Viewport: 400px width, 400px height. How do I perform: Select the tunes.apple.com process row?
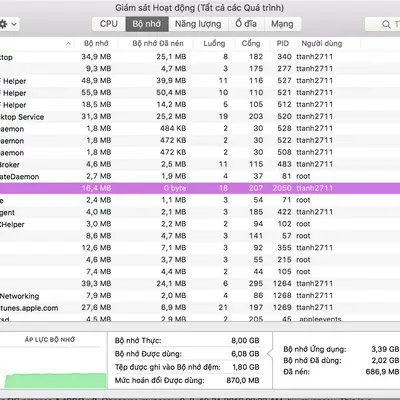click(x=200, y=308)
